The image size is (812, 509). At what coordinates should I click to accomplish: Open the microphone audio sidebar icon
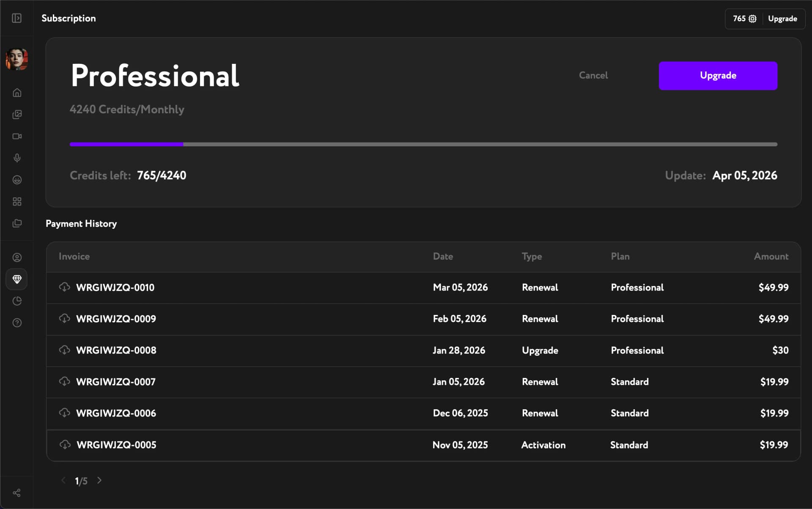(x=17, y=158)
